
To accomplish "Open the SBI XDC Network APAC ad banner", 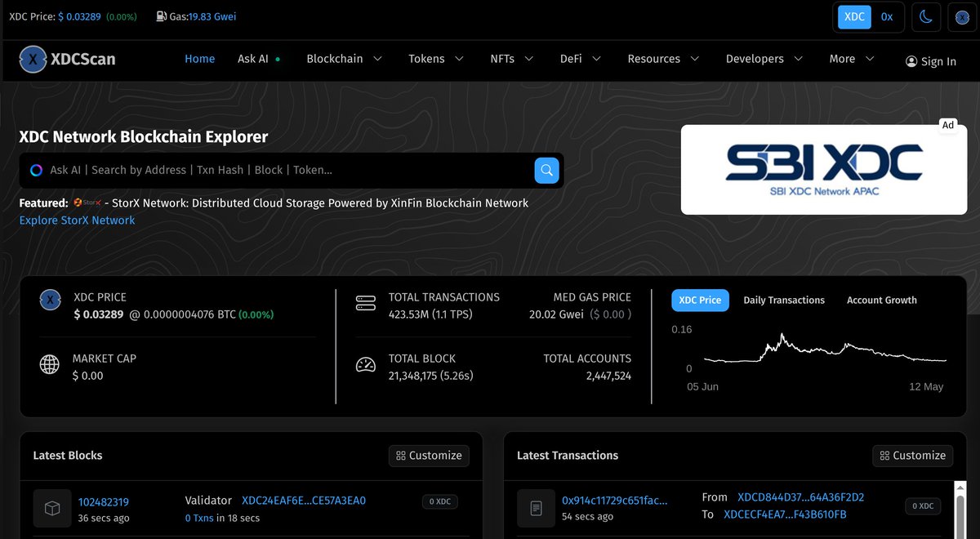I will tap(824, 170).
